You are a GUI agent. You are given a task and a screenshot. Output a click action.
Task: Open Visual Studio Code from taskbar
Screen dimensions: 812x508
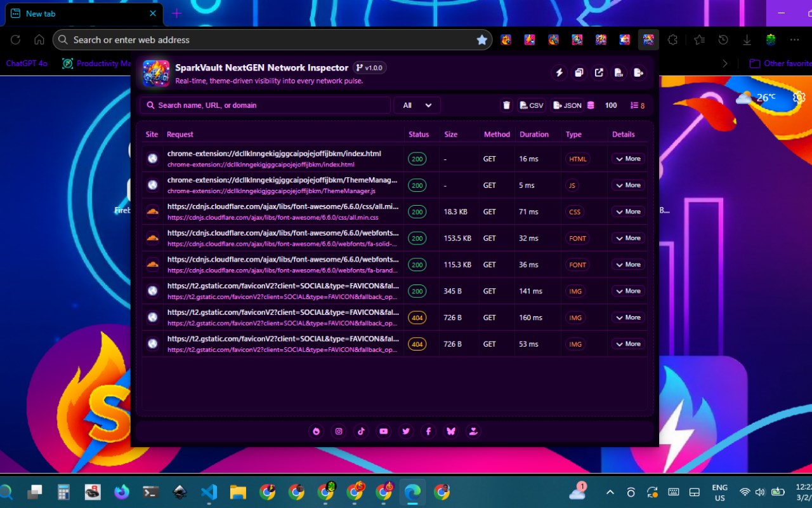click(x=209, y=491)
